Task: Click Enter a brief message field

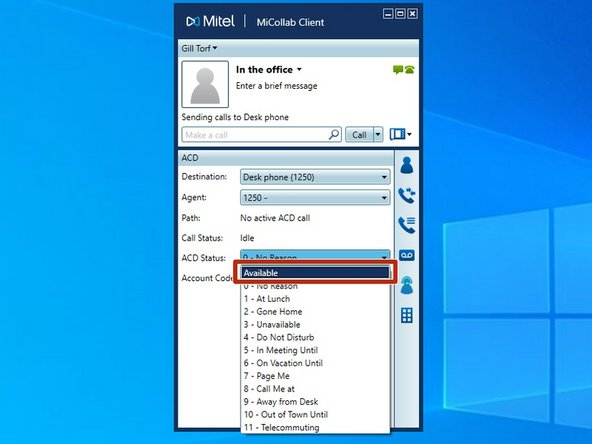Action: [x=276, y=86]
